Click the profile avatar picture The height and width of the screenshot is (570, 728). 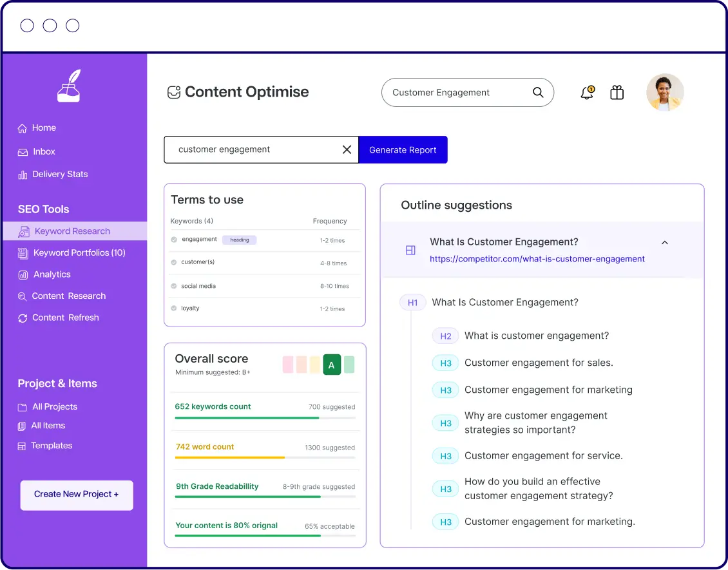click(665, 92)
